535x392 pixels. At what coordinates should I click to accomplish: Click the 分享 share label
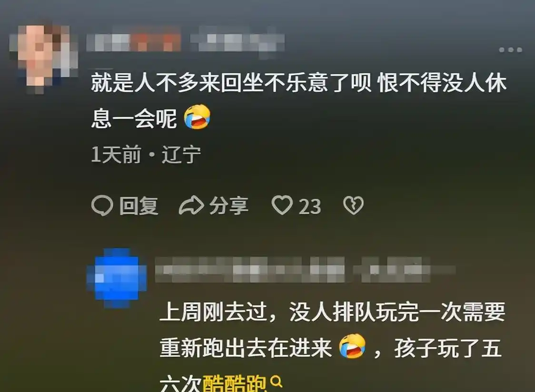point(228,206)
